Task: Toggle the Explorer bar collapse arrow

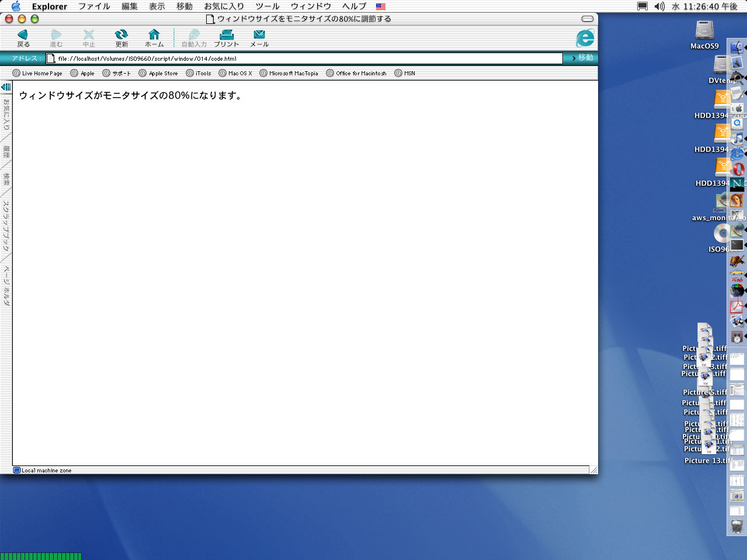Action: pyautogui.click(x=6, y=87)
